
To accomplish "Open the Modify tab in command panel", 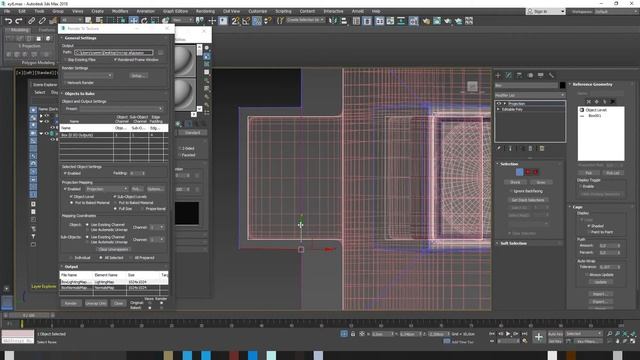I will pos(509,75).
